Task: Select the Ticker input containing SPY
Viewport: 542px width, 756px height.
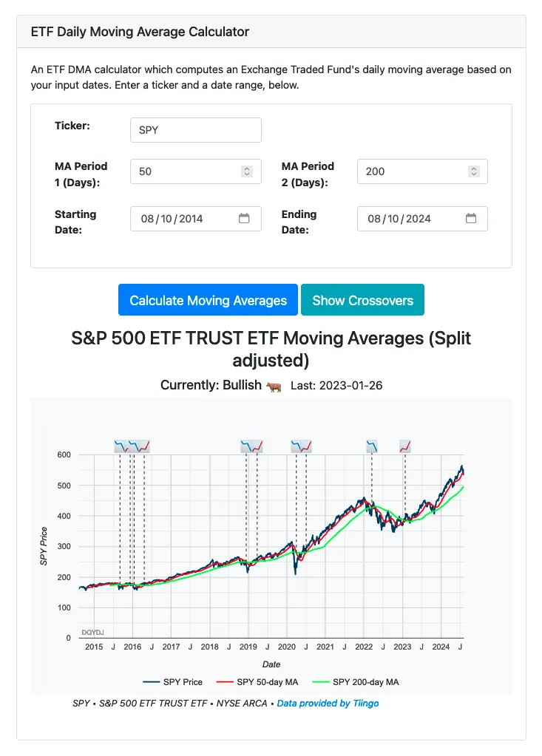Action: click(x=195, y=130)
